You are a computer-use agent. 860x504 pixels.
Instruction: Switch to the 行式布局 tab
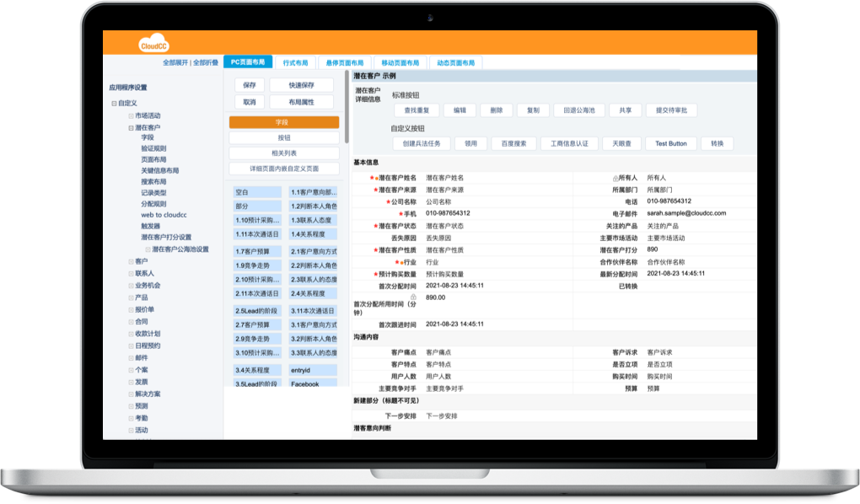[295, 63]
